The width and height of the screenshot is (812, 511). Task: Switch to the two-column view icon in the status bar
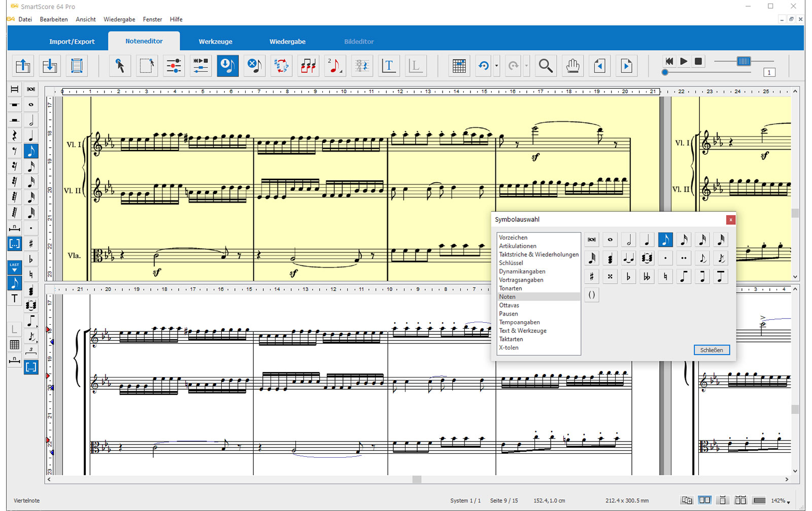(x=741, y=500)
